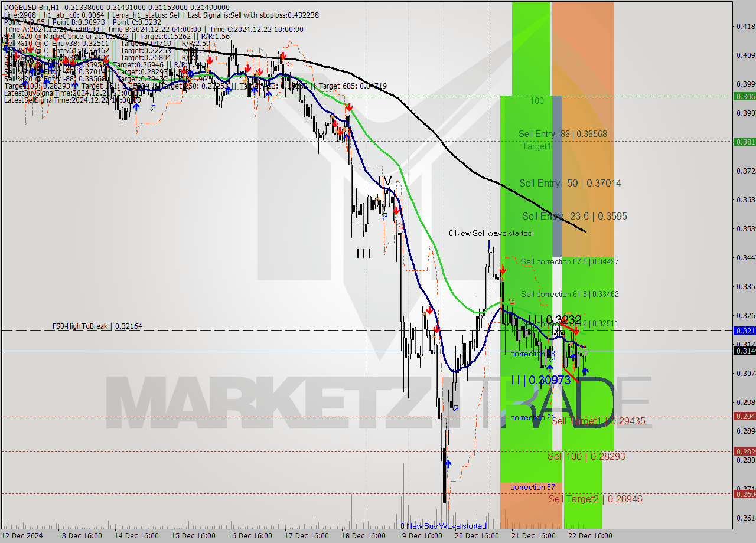Click the 'Sell Target2 | 0.26946' label

(595, 499)
